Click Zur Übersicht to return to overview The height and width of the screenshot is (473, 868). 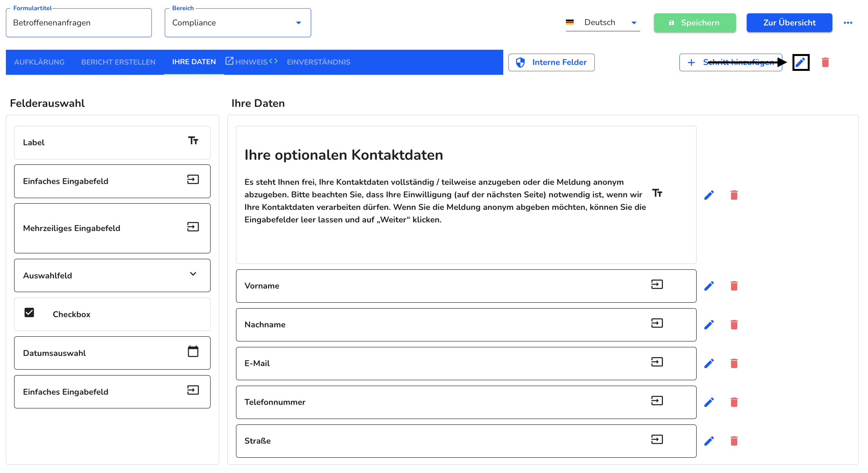(789, 23)
